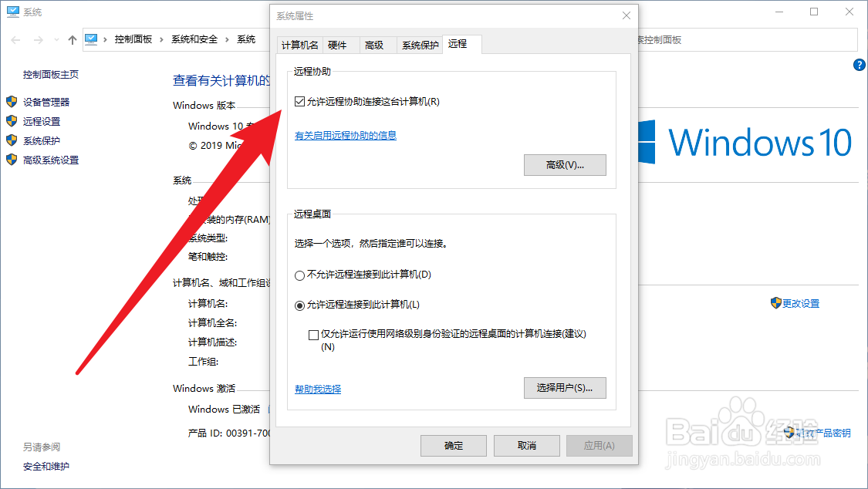Click the shield icon beside 设备管理器
Image resolution: width=868 pixels, height=489 pixels.
tap(12, 102)
